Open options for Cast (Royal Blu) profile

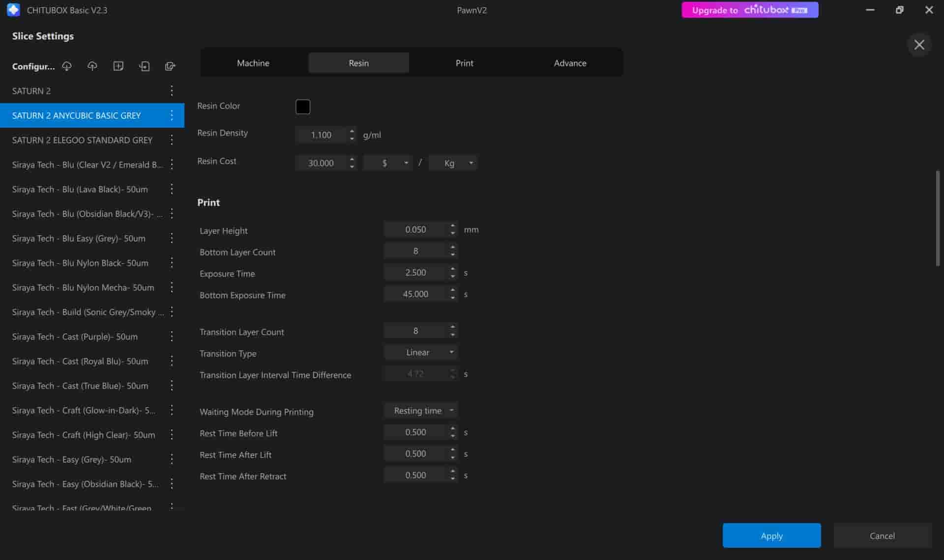tap(172, 361)
